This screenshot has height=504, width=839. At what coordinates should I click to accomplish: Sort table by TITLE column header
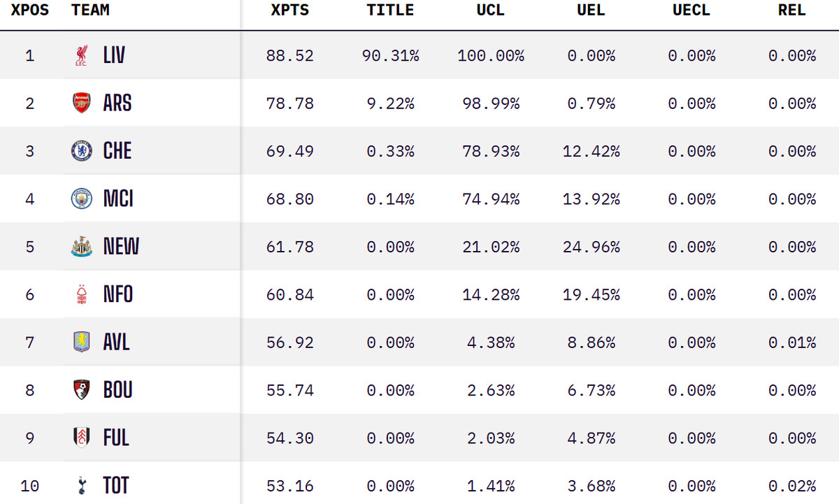tap(390, 10)
